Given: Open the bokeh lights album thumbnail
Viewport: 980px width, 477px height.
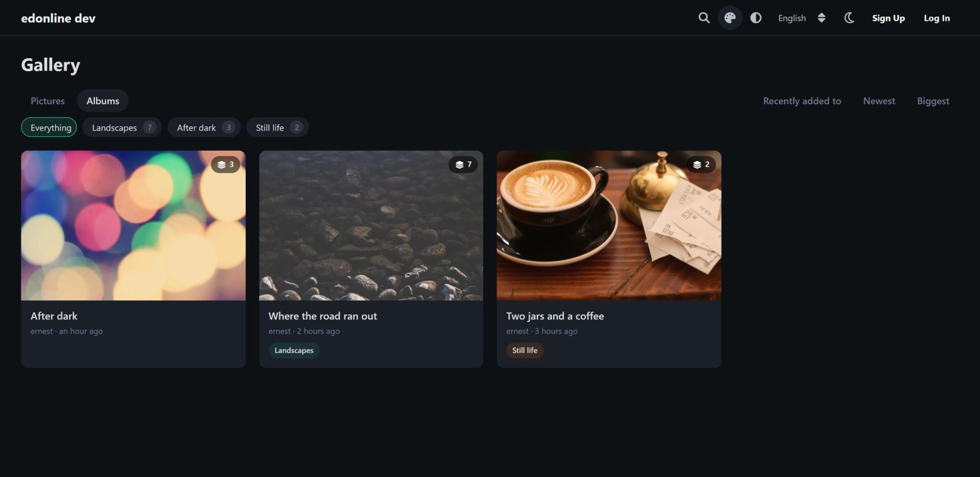Looking at the screenshot, I should pos(134,226).
